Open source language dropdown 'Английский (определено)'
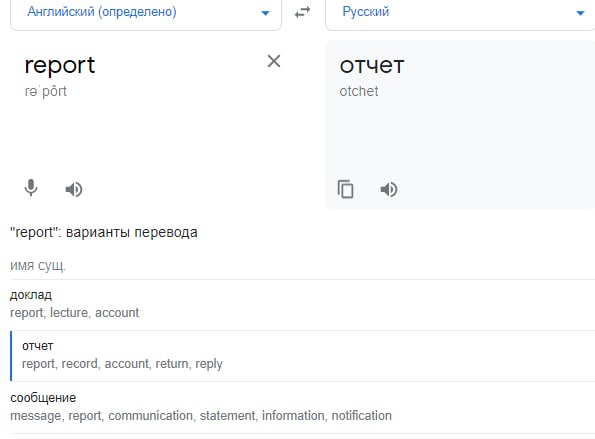Screen dimensions: 595x439 click(146, 13)
